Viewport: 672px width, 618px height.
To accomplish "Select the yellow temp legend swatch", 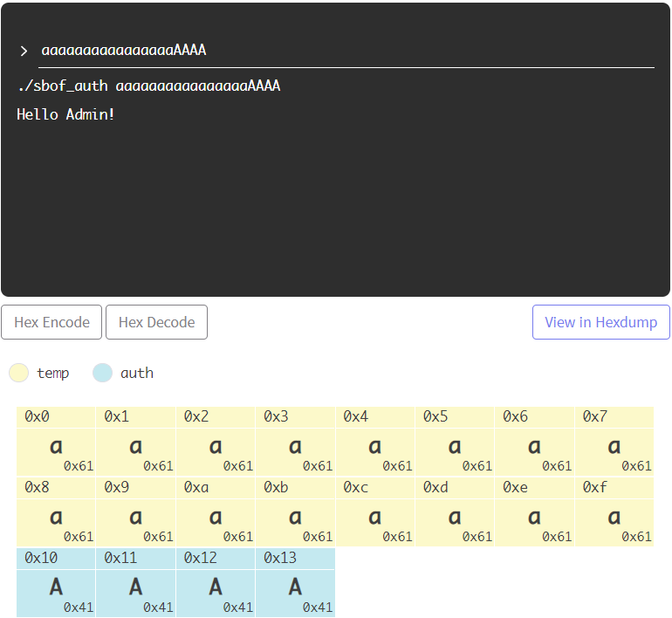I will pyautogui.click(x=19, y=373).
